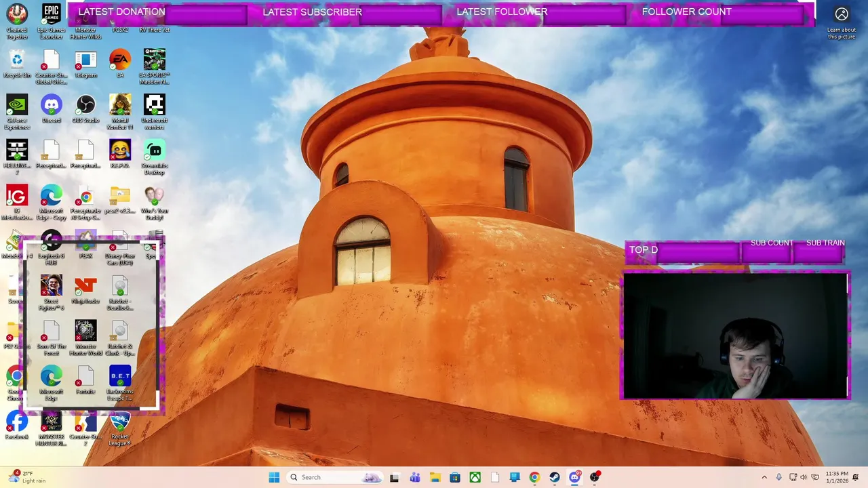Switch to Chrome on taskbar

pyautogui.click(x=534, y=477)
